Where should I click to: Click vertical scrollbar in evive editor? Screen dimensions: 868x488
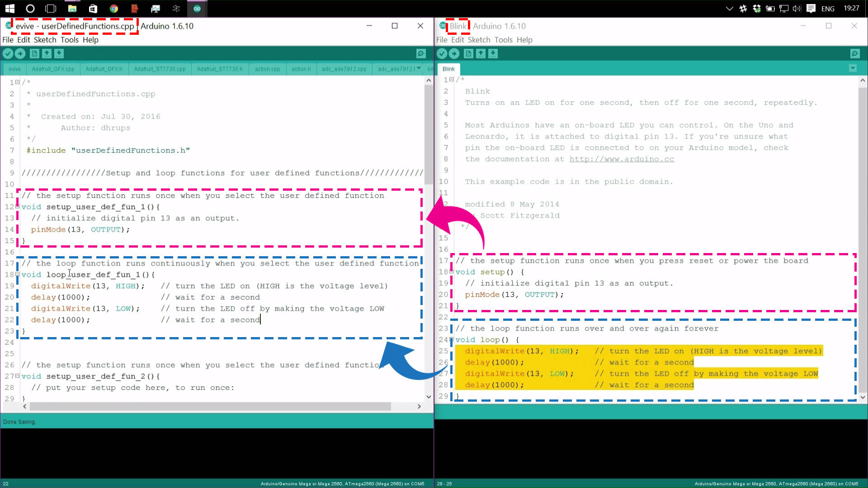(429, 135)
